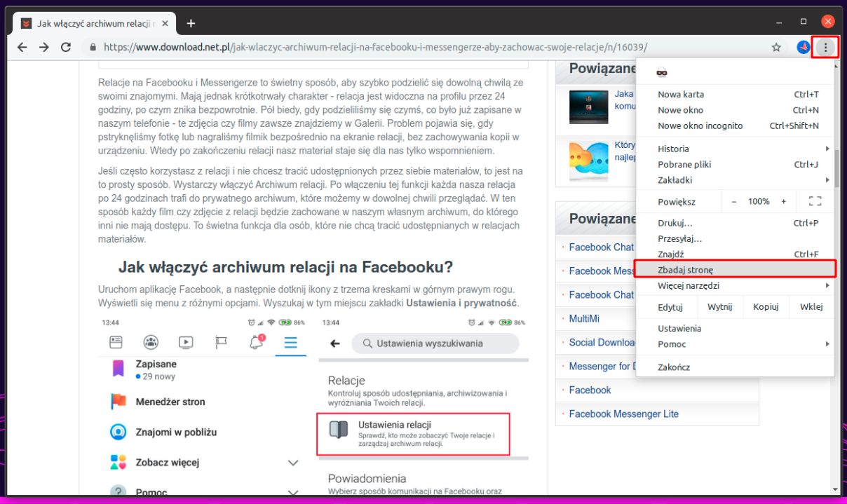Expand the 'Historia' submenu
This screenshot has width=847, height=504.
[x=735, y=149]
